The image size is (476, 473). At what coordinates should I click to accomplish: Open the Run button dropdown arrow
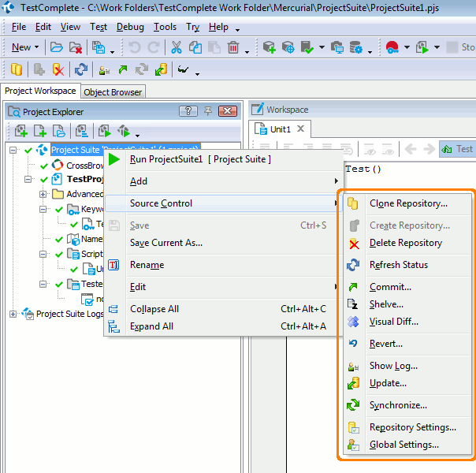click(437, 47)
